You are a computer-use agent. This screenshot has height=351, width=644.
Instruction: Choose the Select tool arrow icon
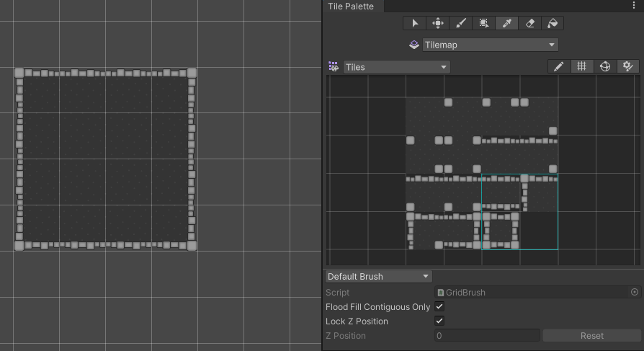pyautogui.click(x=414, y=23)
